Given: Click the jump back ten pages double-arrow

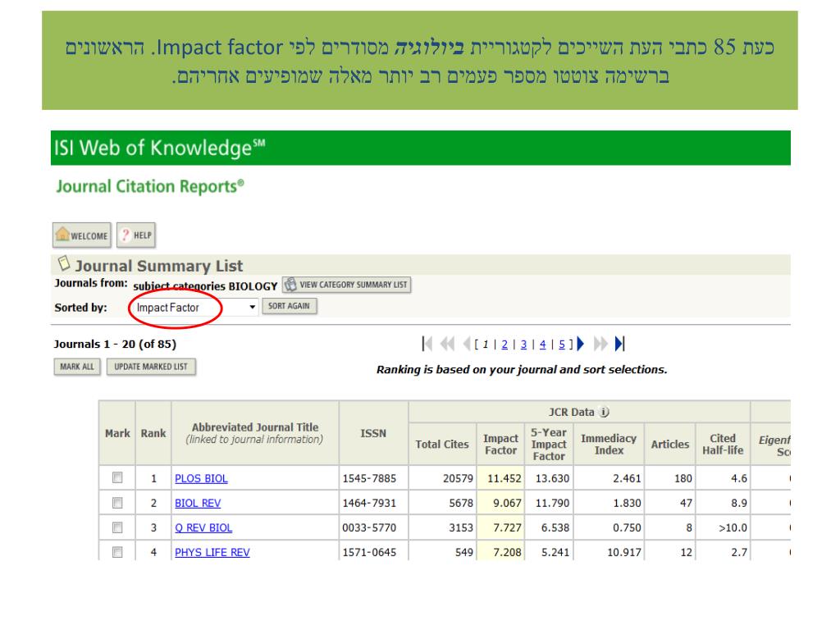Looking at the screenshot, I should (x=447, y=344).
